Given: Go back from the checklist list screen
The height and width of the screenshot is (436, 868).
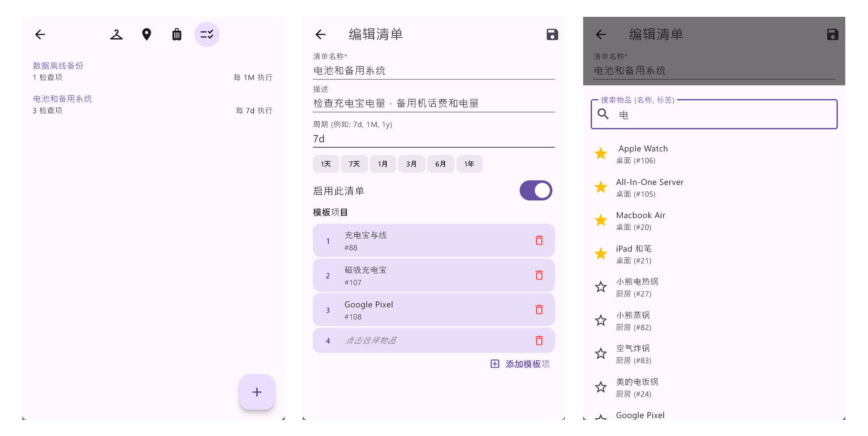Looking at the screenshot, I should click(x=40, y=34).
